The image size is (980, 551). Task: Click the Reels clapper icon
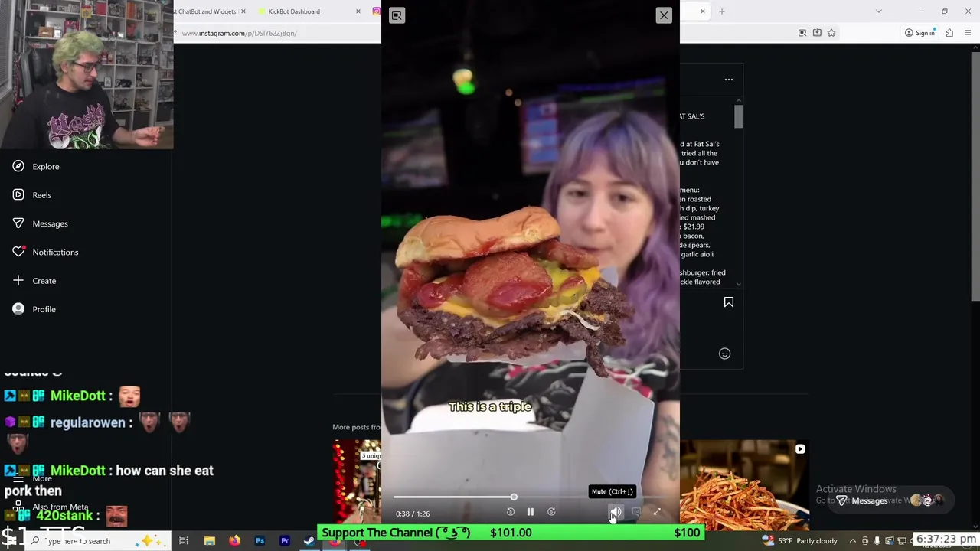pos(18,195)
